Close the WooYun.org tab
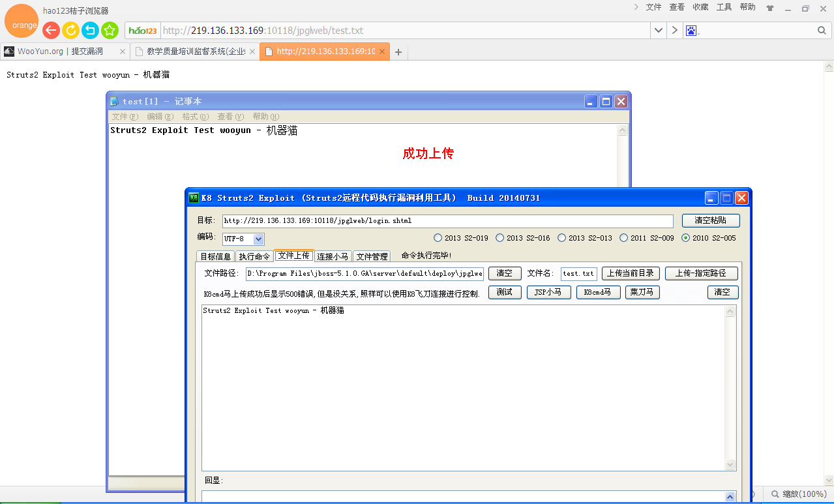 [122, 52]
